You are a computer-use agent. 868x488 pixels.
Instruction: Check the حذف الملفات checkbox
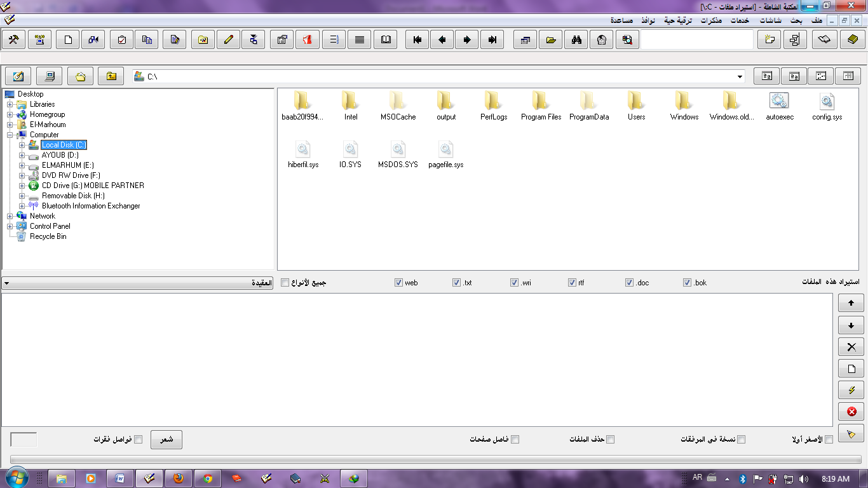(610, 439)
